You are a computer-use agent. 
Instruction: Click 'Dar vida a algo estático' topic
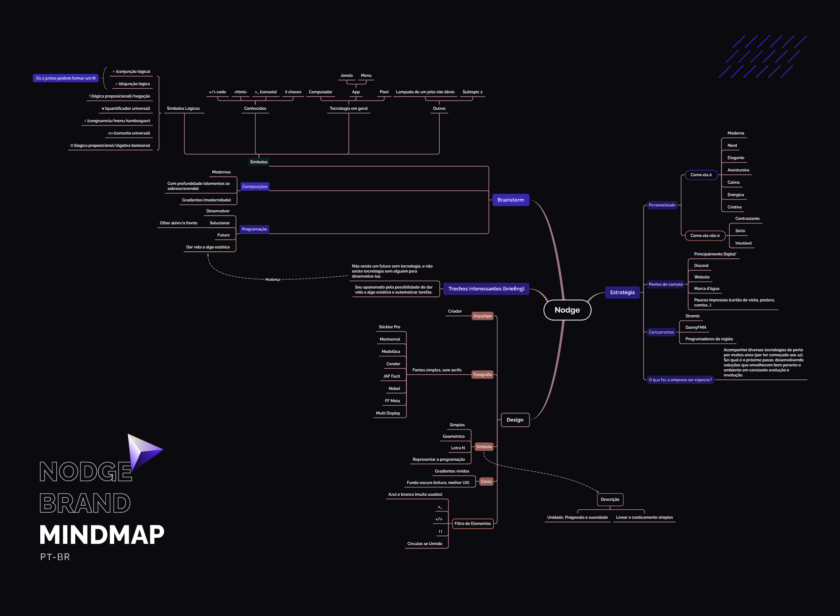(x=208, y=247)
